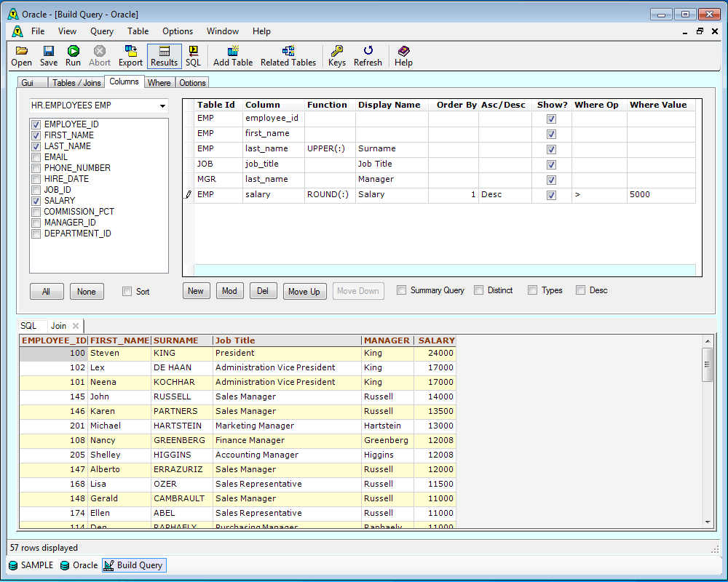
Task: Save the query with the Save icon
Action: tap(49, 56)
